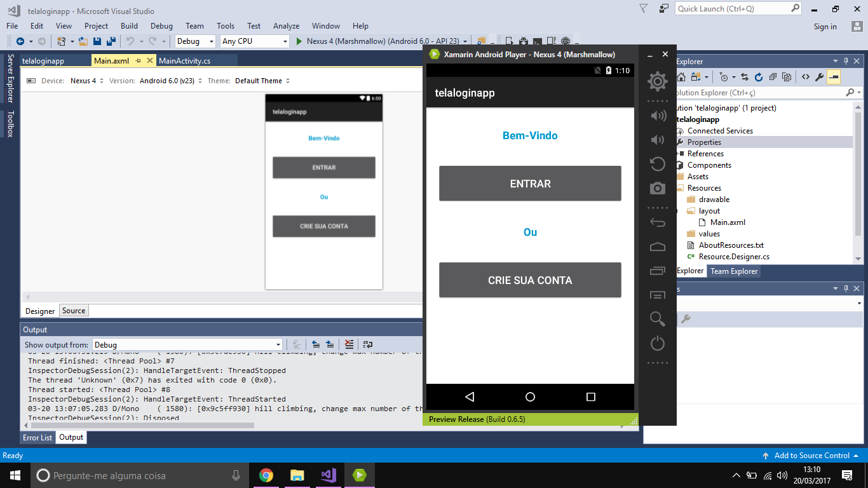The image size is (868, 488).
Task: Click Add to Source Control
Action: [x=811, y=456]
